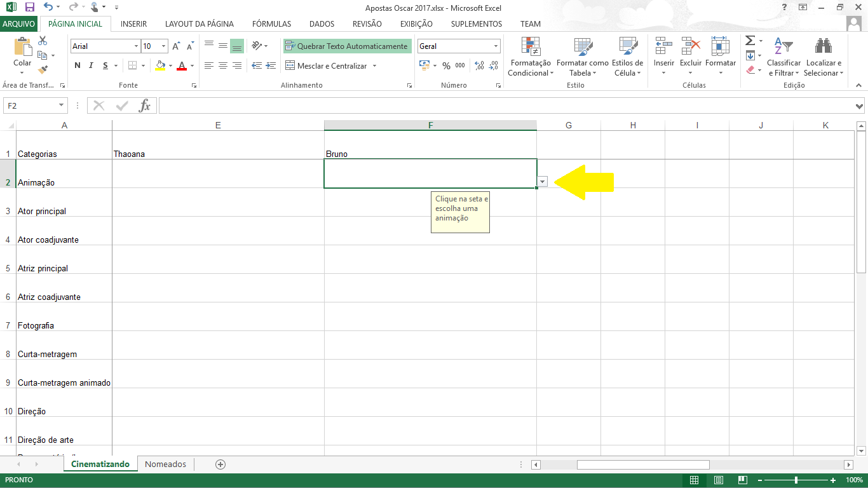Click the Increase Indent icon

tap(271, 65)
